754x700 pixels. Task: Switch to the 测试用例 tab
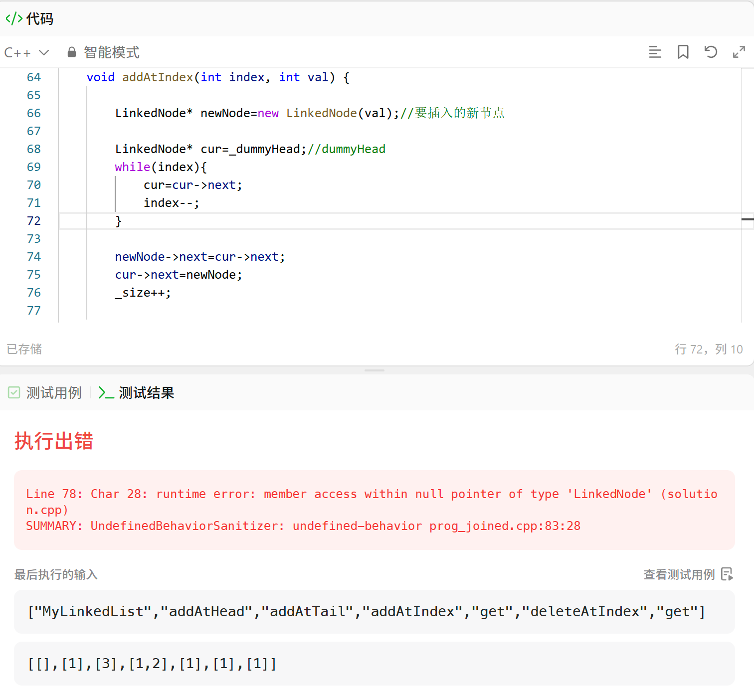45,393
